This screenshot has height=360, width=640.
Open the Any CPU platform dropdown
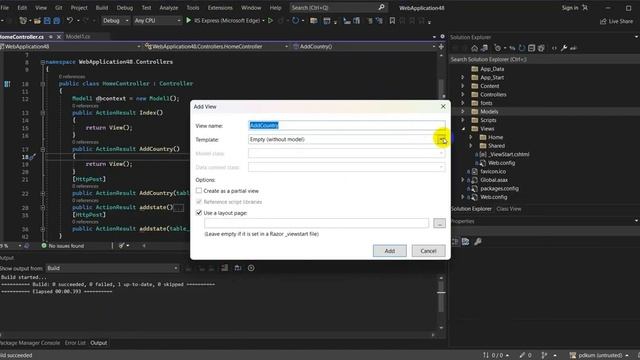point(158,20)
